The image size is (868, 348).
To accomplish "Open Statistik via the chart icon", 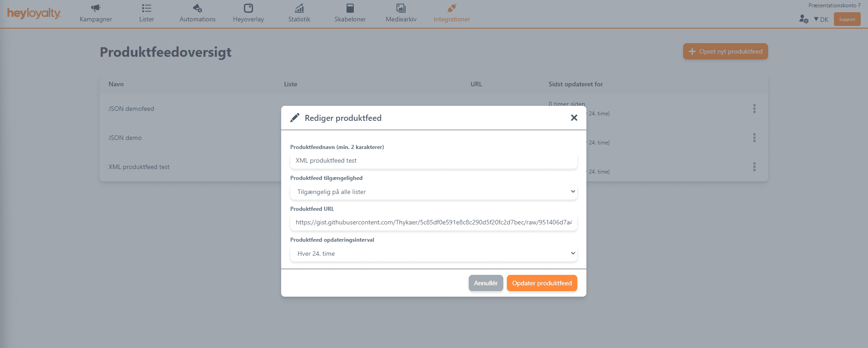I will [299, 8].
